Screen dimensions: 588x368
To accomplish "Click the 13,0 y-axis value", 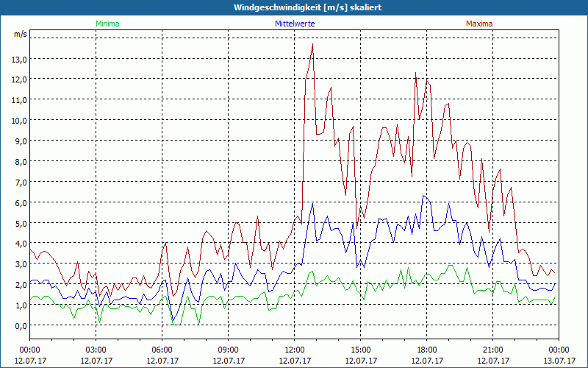I will click(x=20, y=59).
